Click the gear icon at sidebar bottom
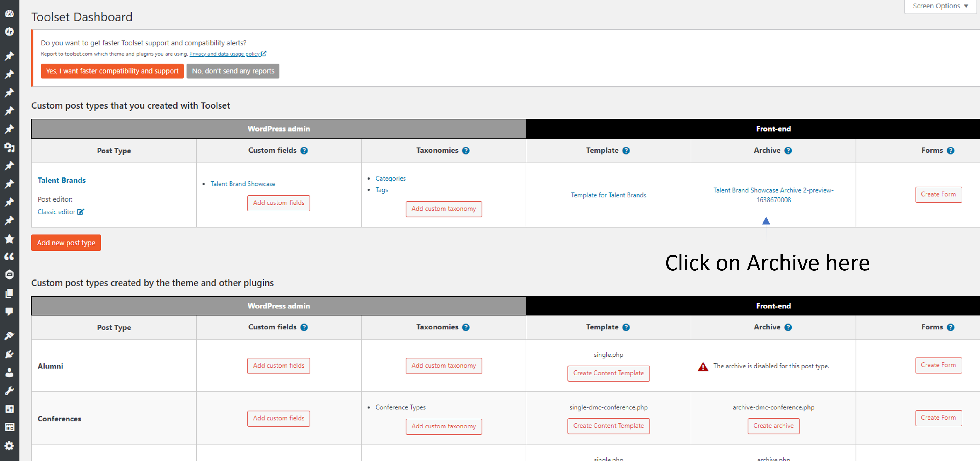The height and width of the screenshot is (461, 980). click(x=9, y=445)
